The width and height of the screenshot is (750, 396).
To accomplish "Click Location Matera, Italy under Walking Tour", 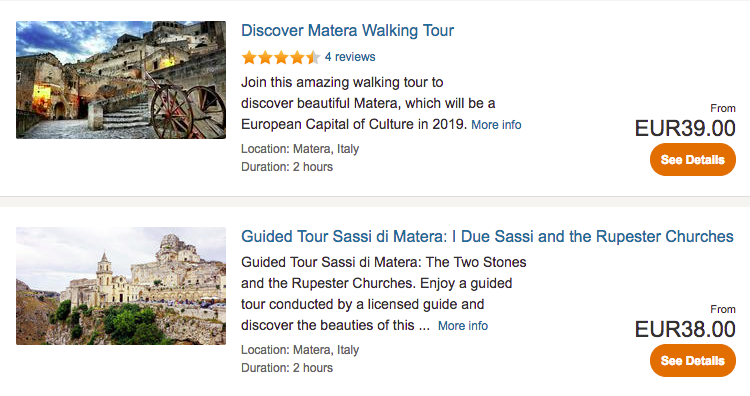I will pyautogui.click(x=300, y=149).
